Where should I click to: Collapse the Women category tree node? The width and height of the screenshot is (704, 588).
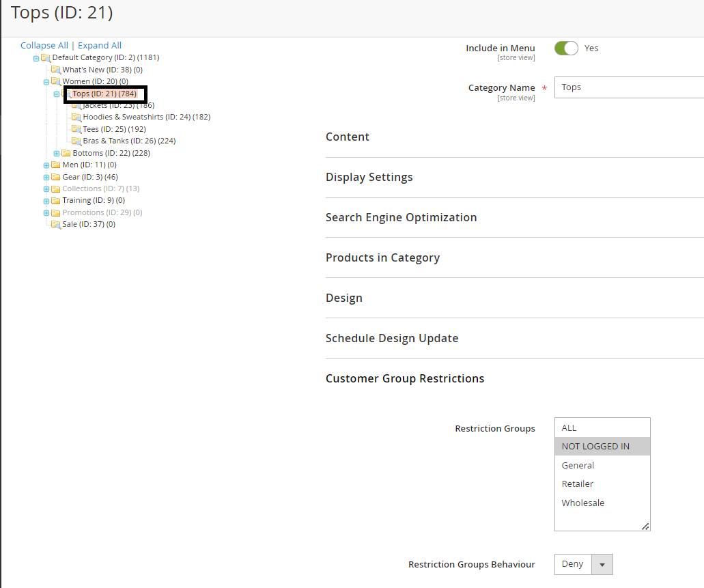pos(46,82)
